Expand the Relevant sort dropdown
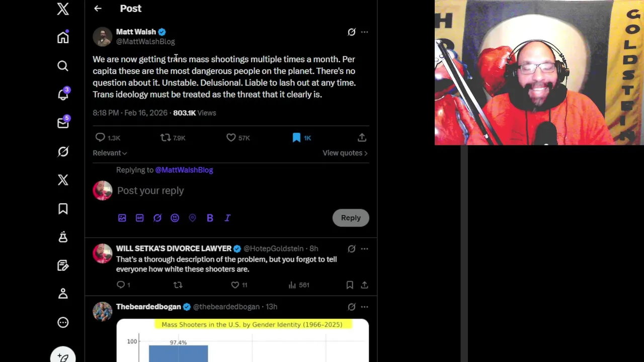The height and width of the screenshot is (362, 644). click(110, 153)
